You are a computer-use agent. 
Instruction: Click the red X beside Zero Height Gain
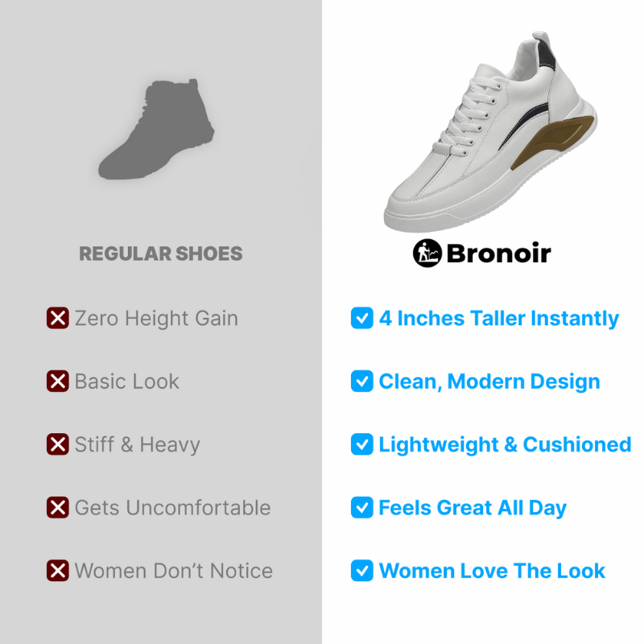tap(57, 318)
